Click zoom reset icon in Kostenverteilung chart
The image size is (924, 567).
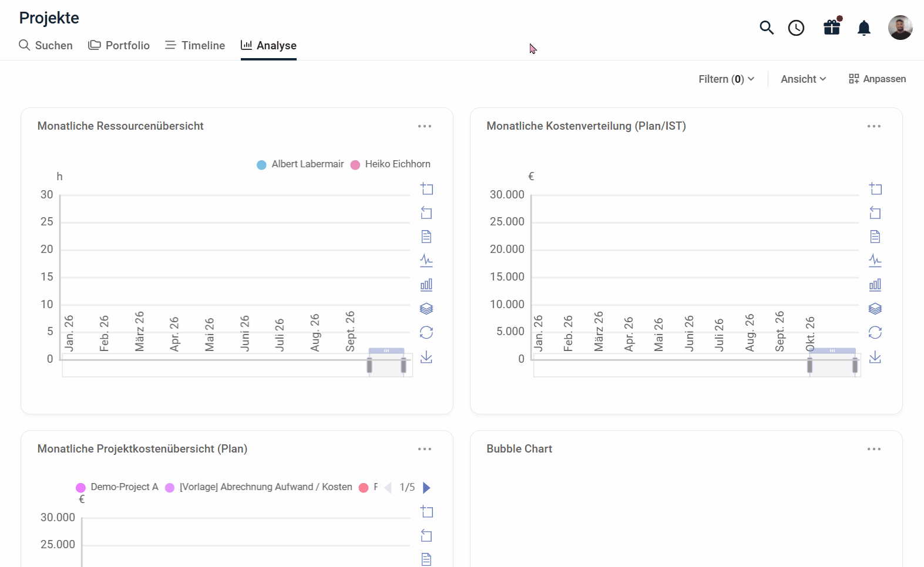point(875,212)
